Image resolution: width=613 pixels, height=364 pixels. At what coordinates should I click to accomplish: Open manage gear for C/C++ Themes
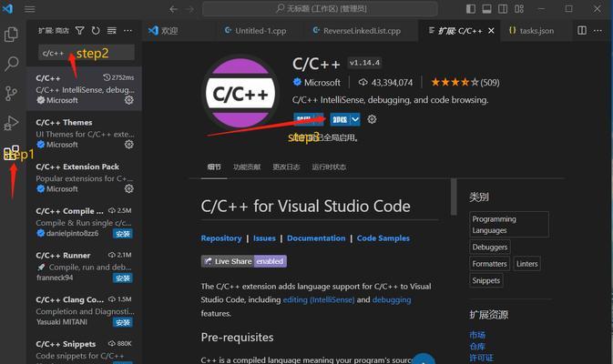click(129, 145)
